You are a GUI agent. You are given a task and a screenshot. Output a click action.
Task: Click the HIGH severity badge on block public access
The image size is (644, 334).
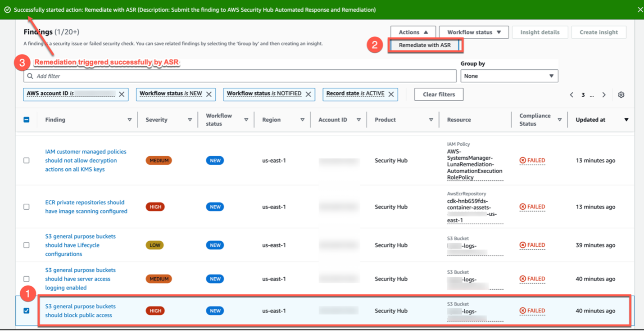tap(155, 311)
